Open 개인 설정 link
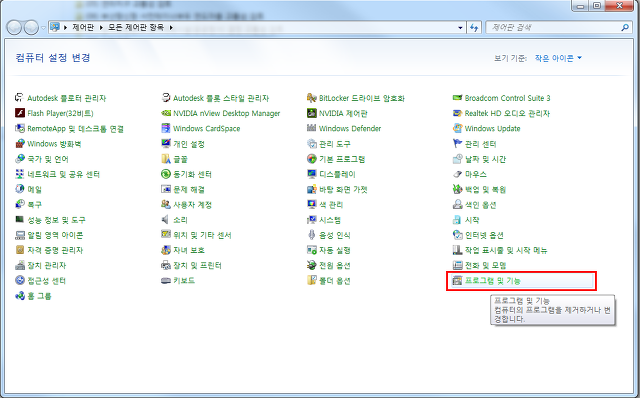This screenshot has height=398, width=640. click(x=189, y=144)
